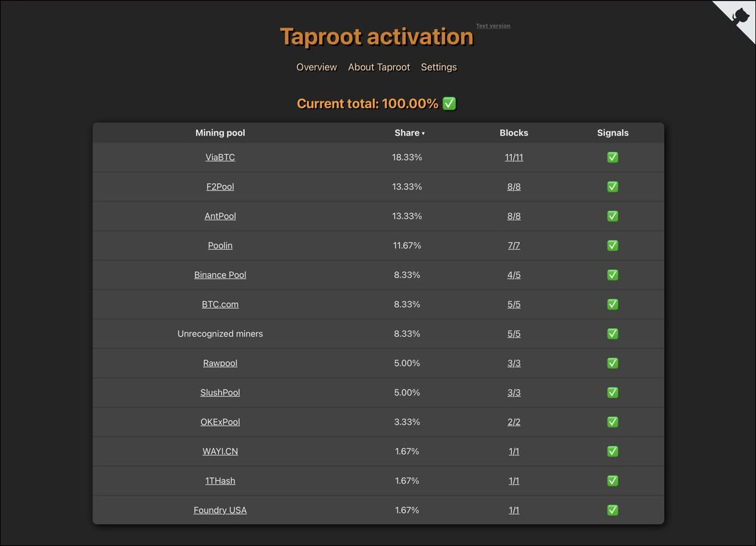Open the BTC.com pool link

point(220,304)
